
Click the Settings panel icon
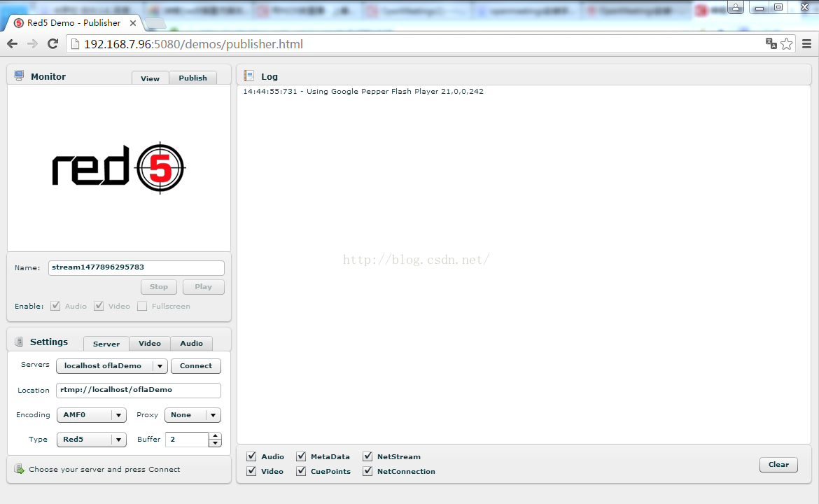19,342
